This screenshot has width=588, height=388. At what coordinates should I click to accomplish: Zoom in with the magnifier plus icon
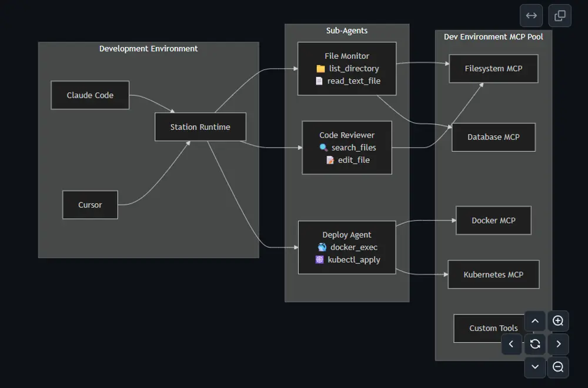(x=558, y=321)
